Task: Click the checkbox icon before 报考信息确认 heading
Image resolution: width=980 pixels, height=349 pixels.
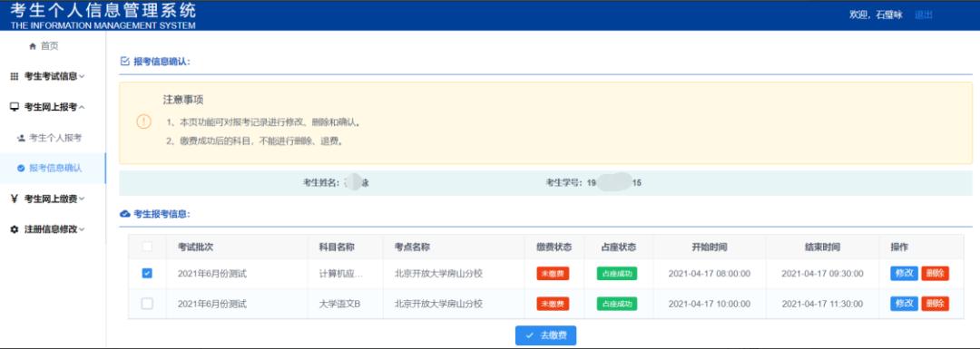Action: (124, 61)
